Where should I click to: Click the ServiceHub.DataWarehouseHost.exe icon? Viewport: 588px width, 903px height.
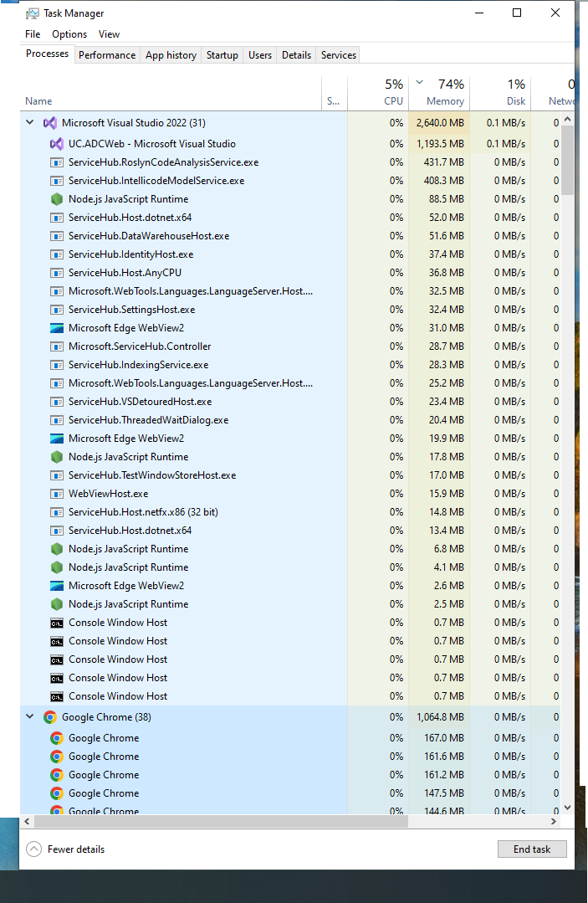pos(56,236)
